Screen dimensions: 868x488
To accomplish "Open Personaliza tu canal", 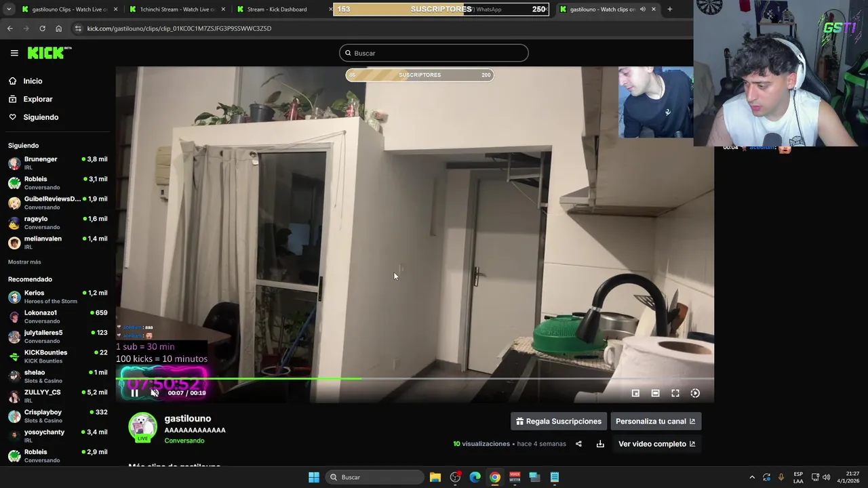I will (x=656, y=422).
